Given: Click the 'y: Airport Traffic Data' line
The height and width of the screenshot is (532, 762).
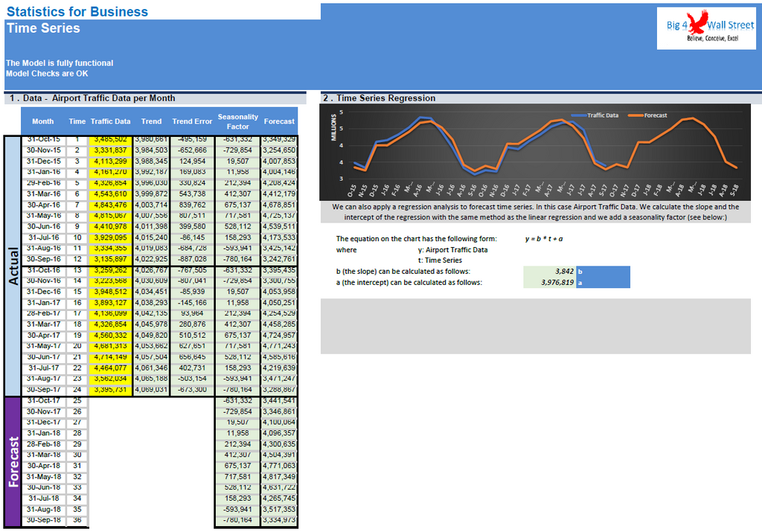Looking at the screenshot, I should pyautogui.click(x=452, y=250).
